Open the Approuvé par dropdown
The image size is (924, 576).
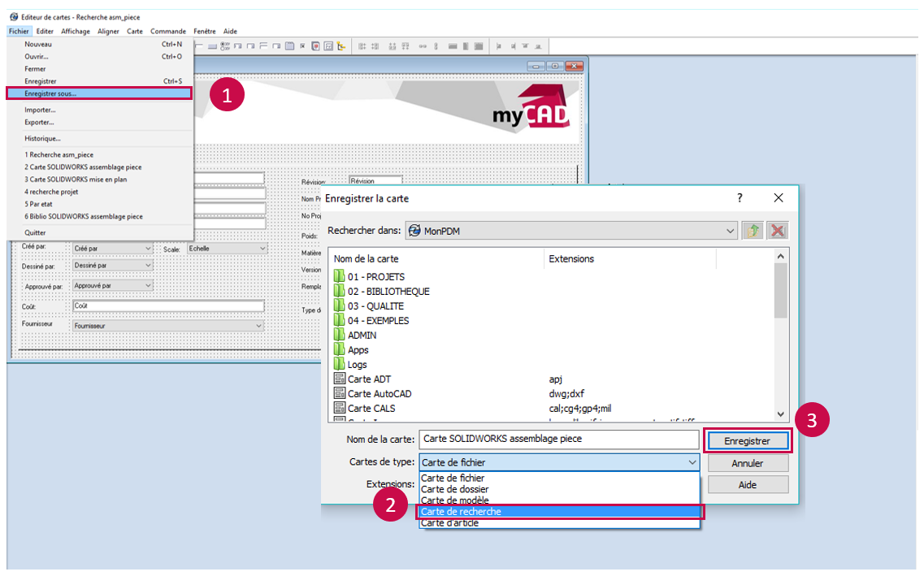coord(148,286)
